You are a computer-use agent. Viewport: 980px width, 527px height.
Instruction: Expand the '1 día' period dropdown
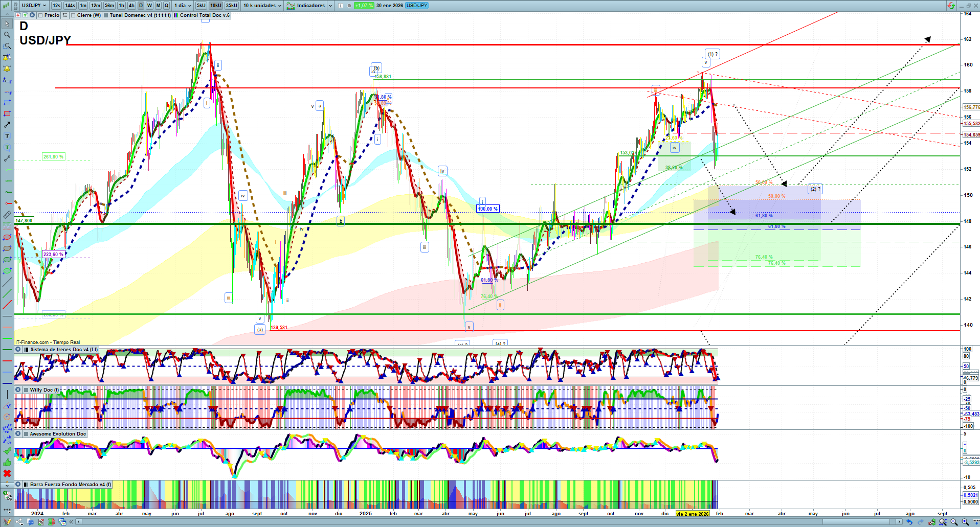click(183, 6)
